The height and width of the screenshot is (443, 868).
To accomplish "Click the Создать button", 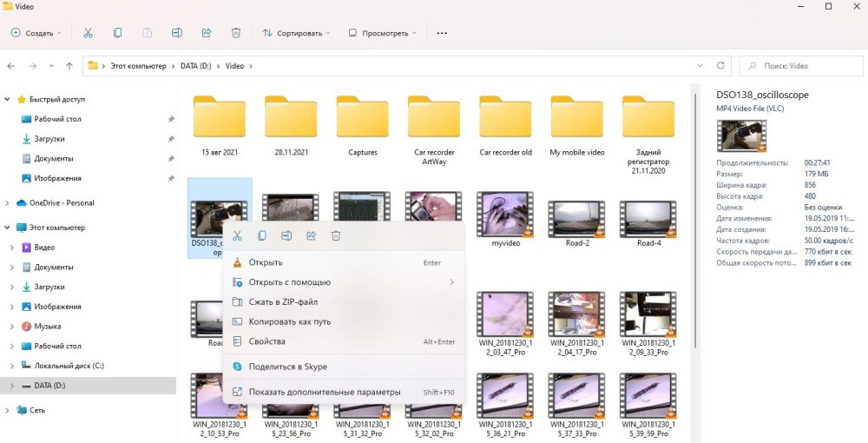I will point(36,33).
